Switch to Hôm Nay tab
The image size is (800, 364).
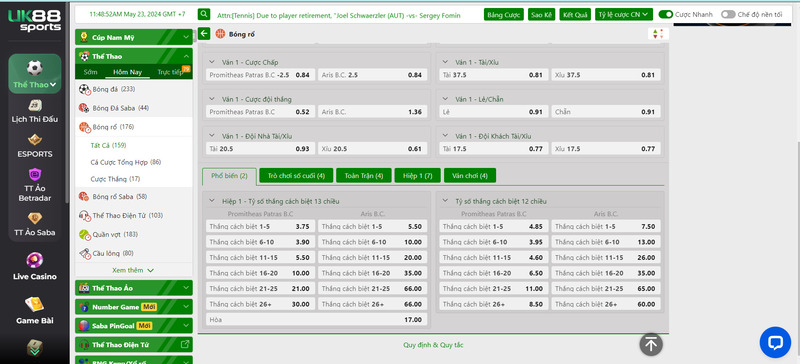click(x=128, y=72)
